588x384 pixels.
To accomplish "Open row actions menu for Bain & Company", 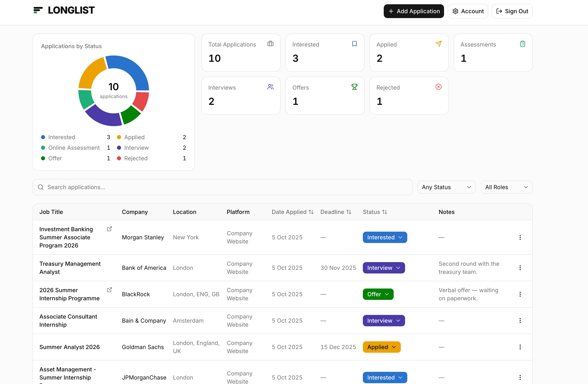I will (520, 321).
